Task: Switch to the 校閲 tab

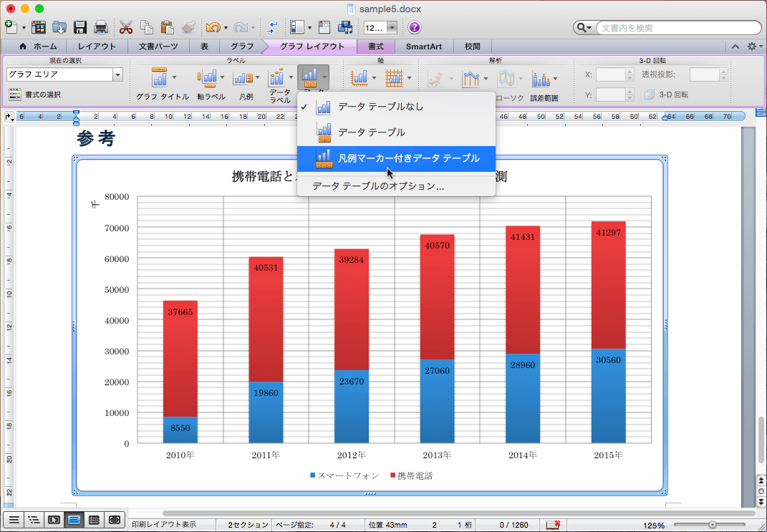Action: pyautogui.click(x=472, y=47)
